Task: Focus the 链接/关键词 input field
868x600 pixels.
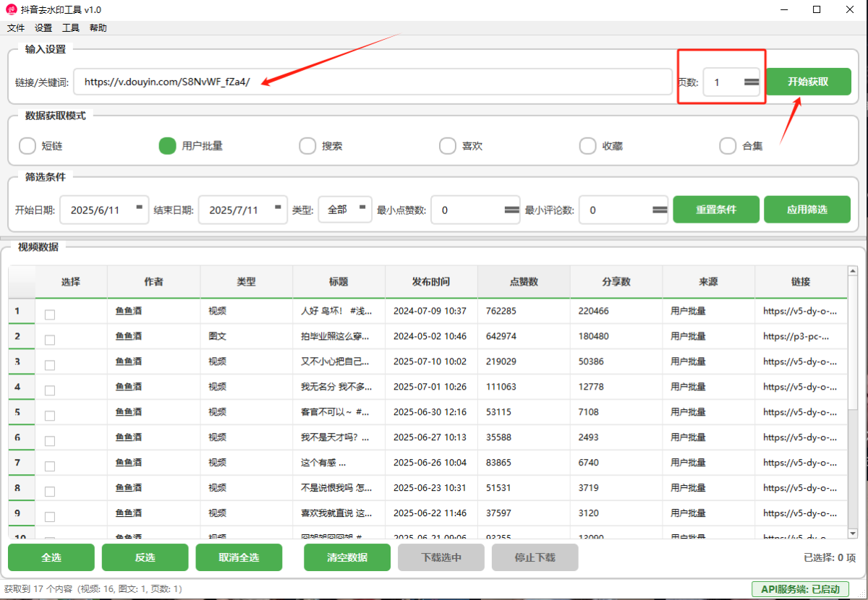Action: pos(373,82)
